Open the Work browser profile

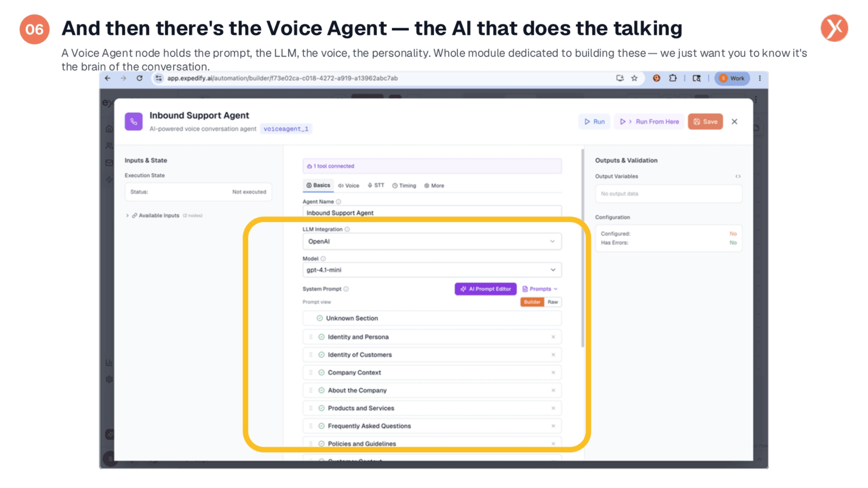click(x=732, y=78)
